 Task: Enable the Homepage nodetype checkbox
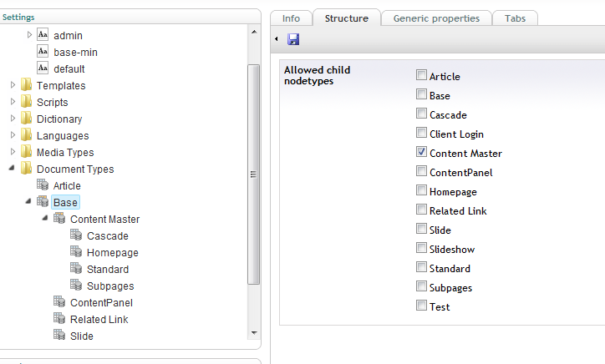[x=421, y=190]
